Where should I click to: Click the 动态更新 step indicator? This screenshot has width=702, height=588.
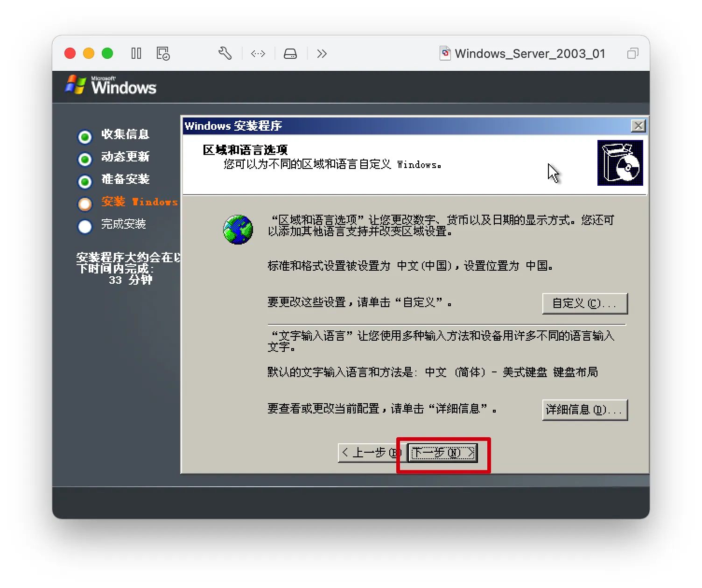point(85,159)
